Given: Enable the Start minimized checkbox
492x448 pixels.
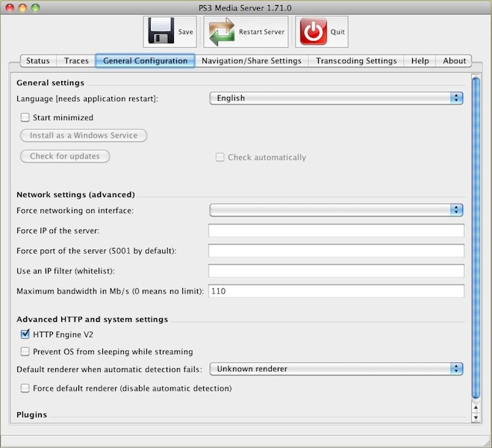Looking at the screenshot, I should (x=25, y=117).
